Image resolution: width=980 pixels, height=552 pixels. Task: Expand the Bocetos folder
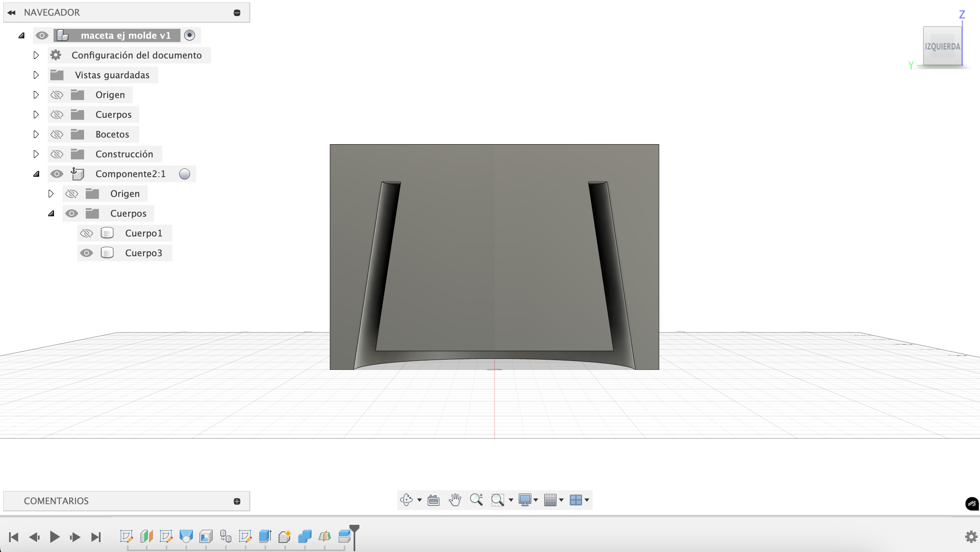point(36,134)
